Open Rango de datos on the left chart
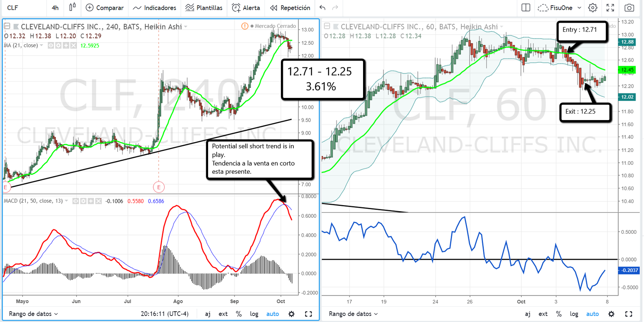The width and height of the screenshot is (644, 322). (33, 314)
